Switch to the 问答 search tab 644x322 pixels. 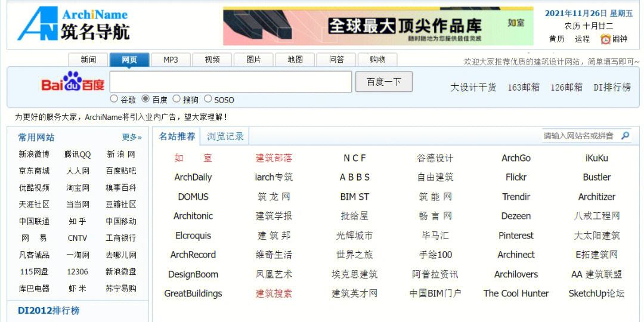[336, 60]
